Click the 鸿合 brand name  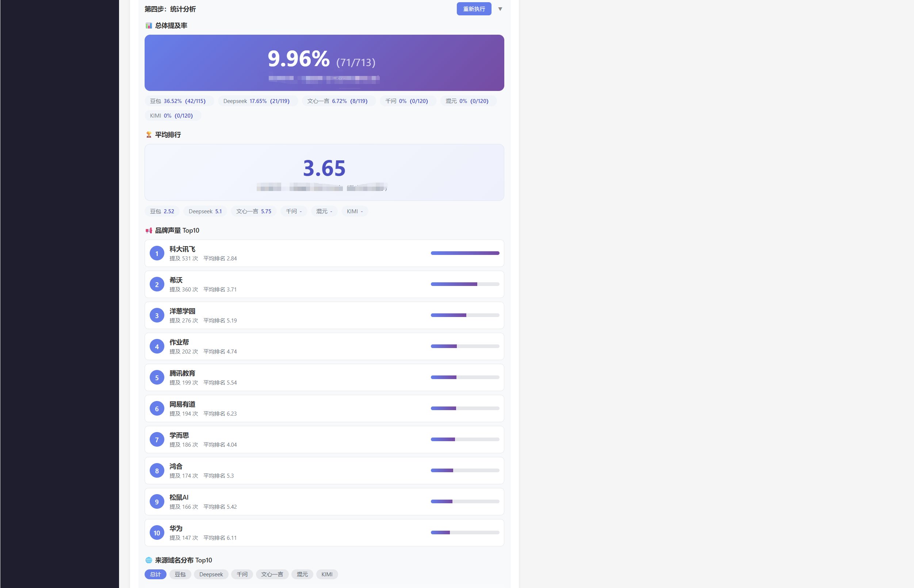(x=176, y=466)
